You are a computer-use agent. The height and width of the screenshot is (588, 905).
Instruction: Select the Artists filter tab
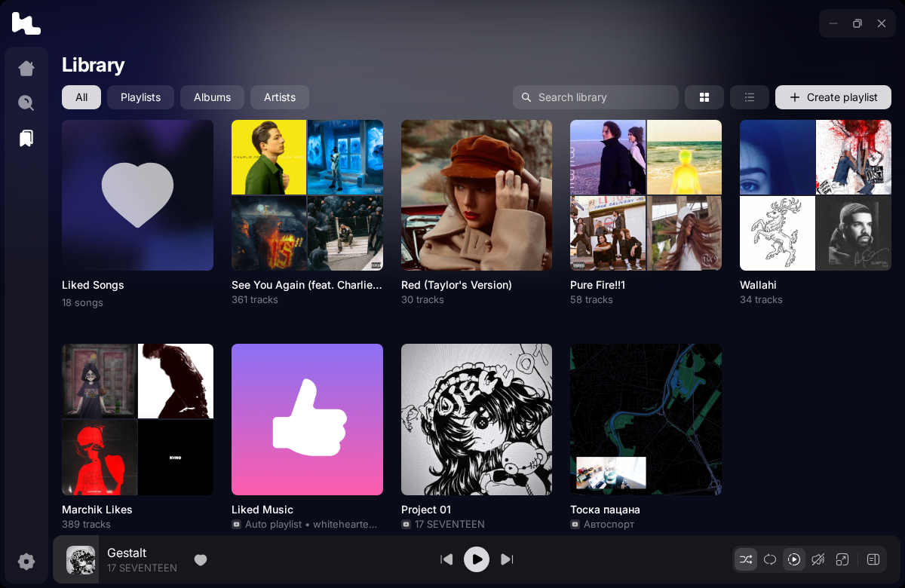(x=280, y=97)
